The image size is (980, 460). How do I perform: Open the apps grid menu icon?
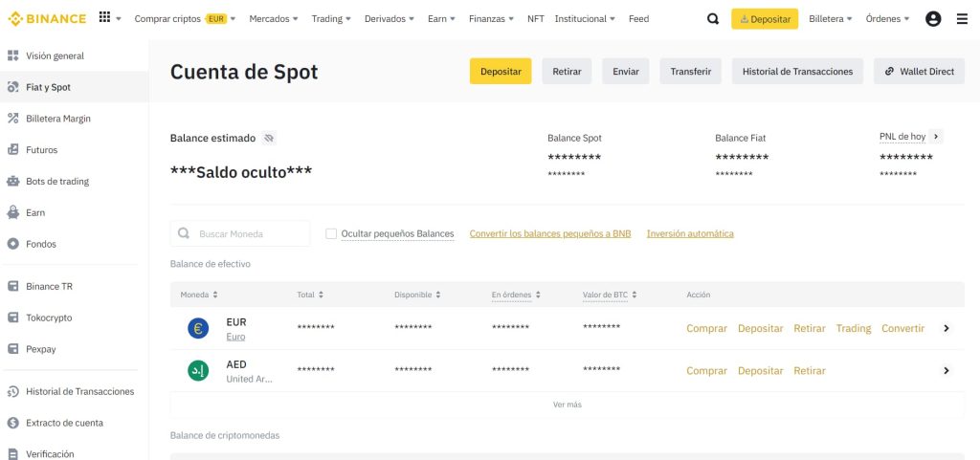pyautogui.click(x=104, y=17)
